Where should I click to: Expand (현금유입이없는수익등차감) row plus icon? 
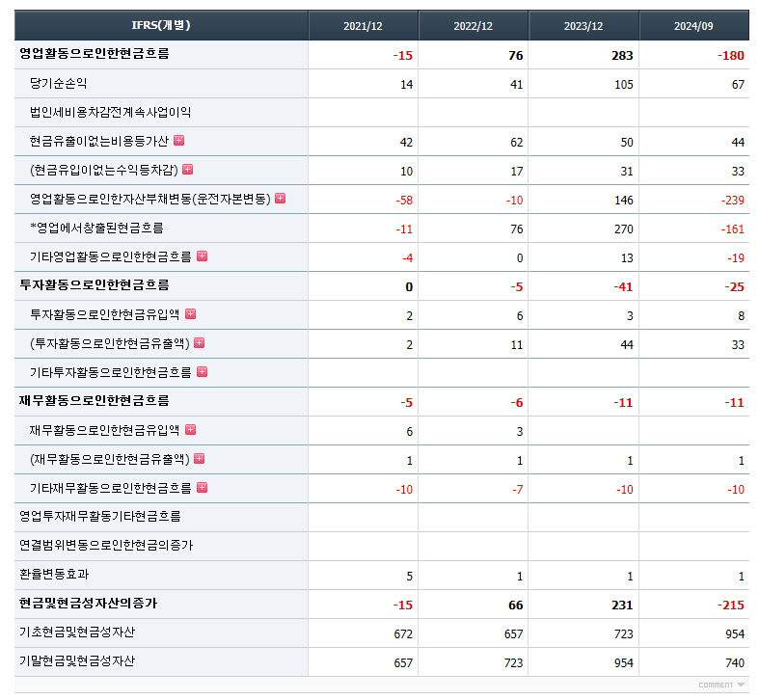coord(188,170)
